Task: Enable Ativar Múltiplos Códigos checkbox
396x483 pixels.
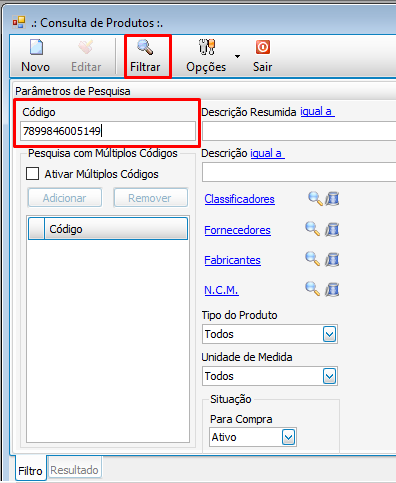Action: (32, 174)
